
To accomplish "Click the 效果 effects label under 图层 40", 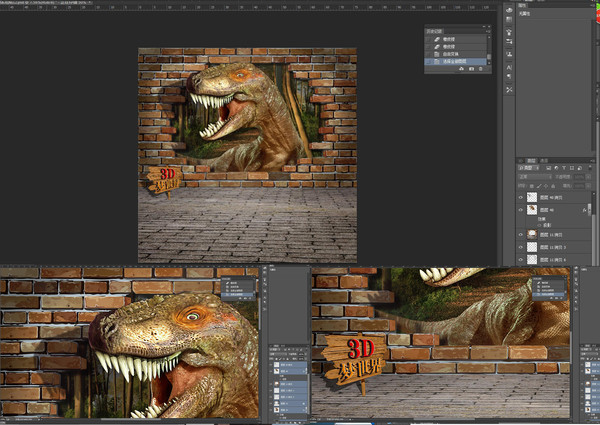I will [x=542, y=219].
